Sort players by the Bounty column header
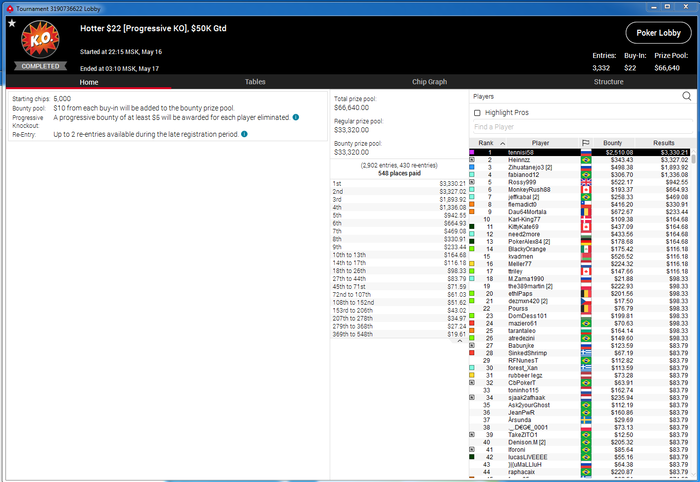This screenshot has width=700, height=482. click(612, 143)
